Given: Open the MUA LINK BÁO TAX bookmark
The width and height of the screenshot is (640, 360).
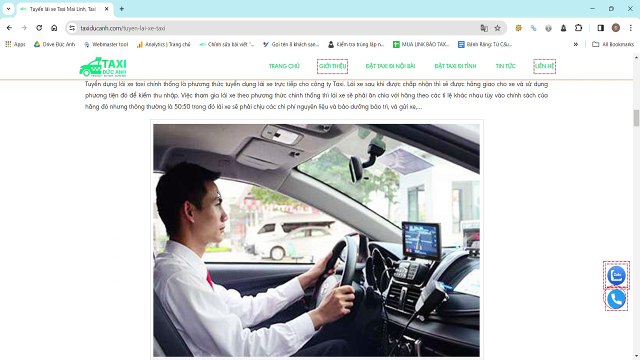Looking at the screenshot, I should tap(421, 44).
